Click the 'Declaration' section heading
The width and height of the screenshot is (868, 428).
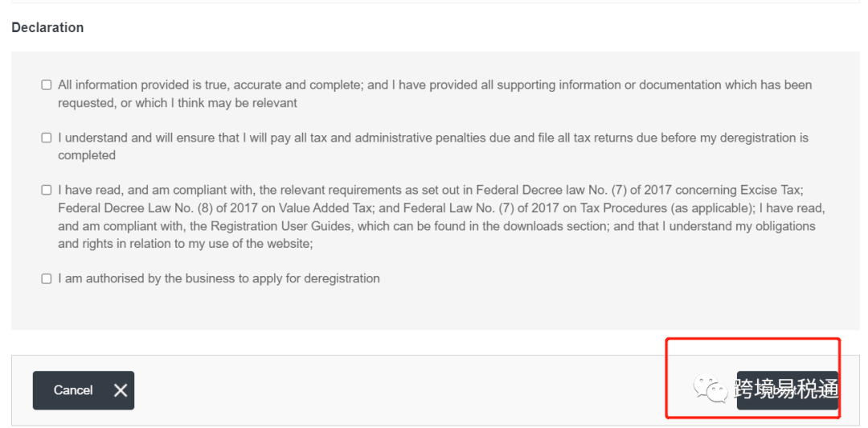tap(47, 27)
